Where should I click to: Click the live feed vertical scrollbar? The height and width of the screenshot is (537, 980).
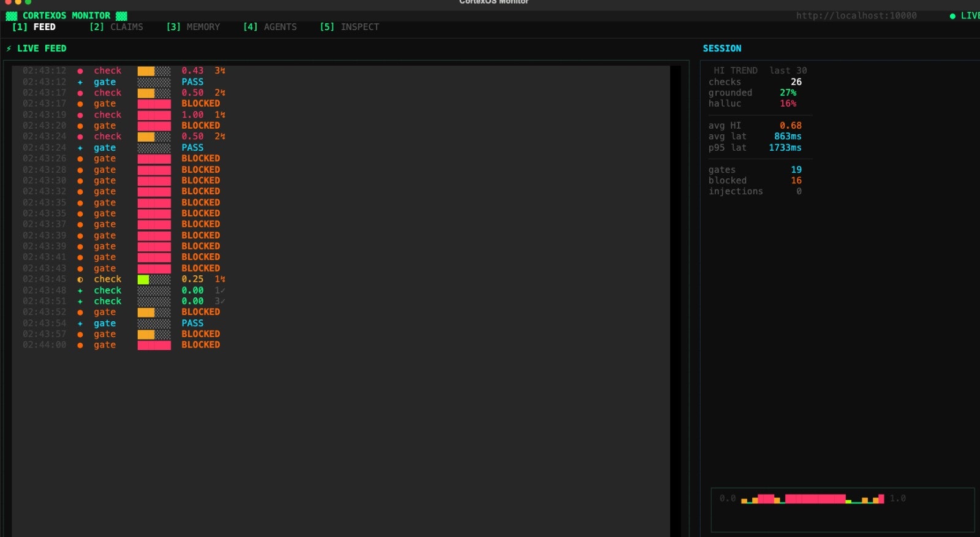coord(676,300)
